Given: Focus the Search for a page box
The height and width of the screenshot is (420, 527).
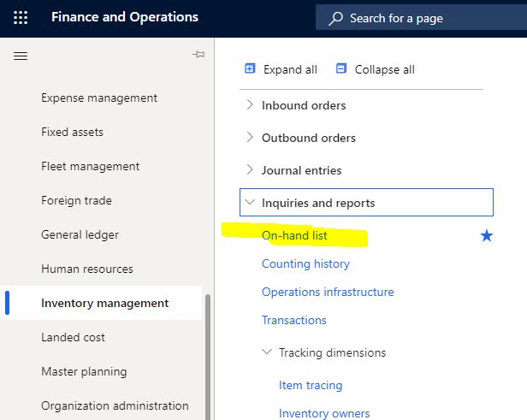Looking at the screenshot, I should coord(422,18).
